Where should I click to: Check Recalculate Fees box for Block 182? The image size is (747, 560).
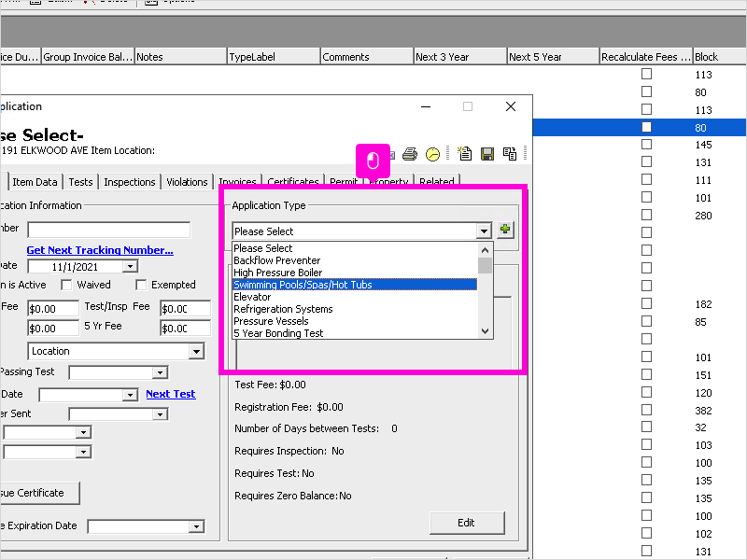(646, 303)
